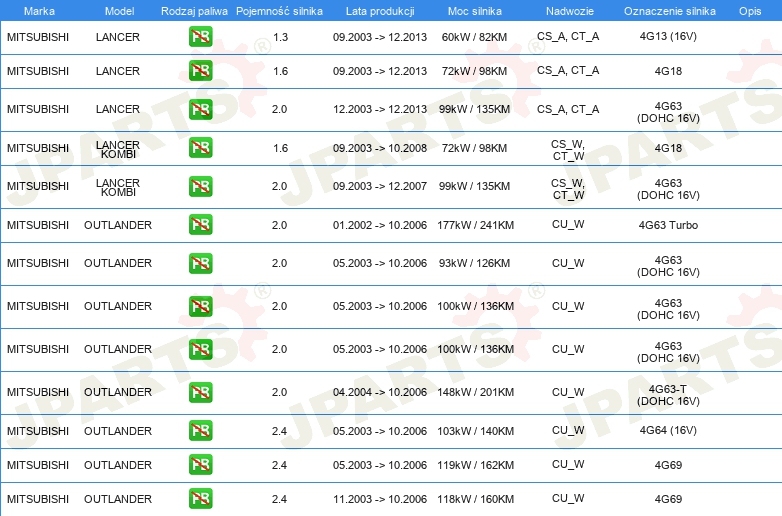Select the 60kW / 82KM power cell

click(x=474, y=37)
